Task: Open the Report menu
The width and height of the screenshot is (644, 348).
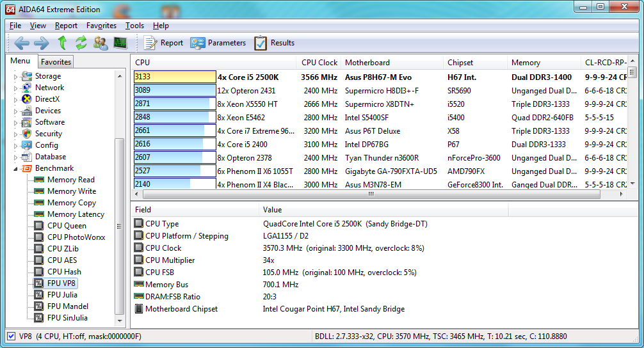Action: 66,26
